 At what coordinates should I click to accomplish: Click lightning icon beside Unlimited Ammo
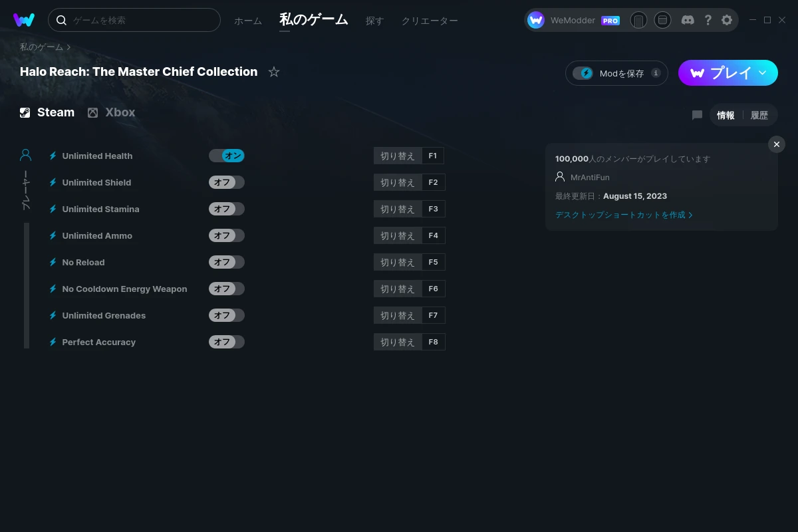[x=53, y=235]
